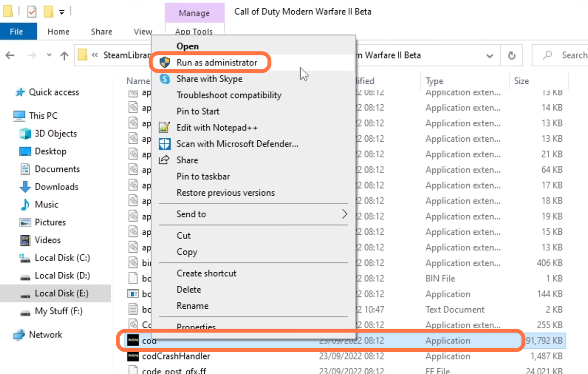The image size is (588, 374).
Task: Select Local Disk (E:) drive
Action: (54, 294)
